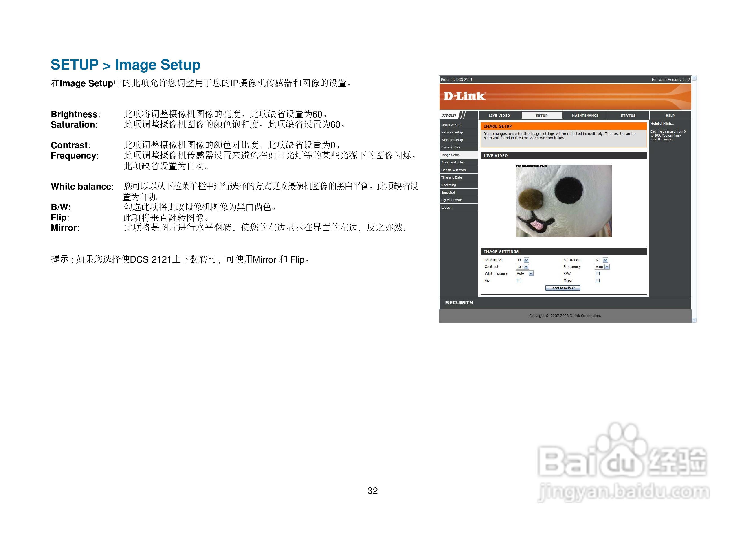This screenshot has width=756, height=534.
Task: Open the Brightness dropdown
Action: click(x=526, y=260)
